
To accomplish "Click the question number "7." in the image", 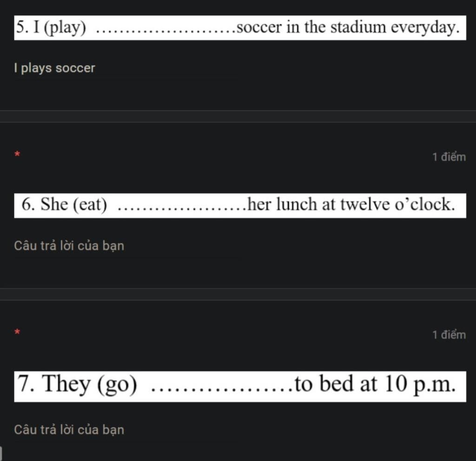I will click(26, 385).
